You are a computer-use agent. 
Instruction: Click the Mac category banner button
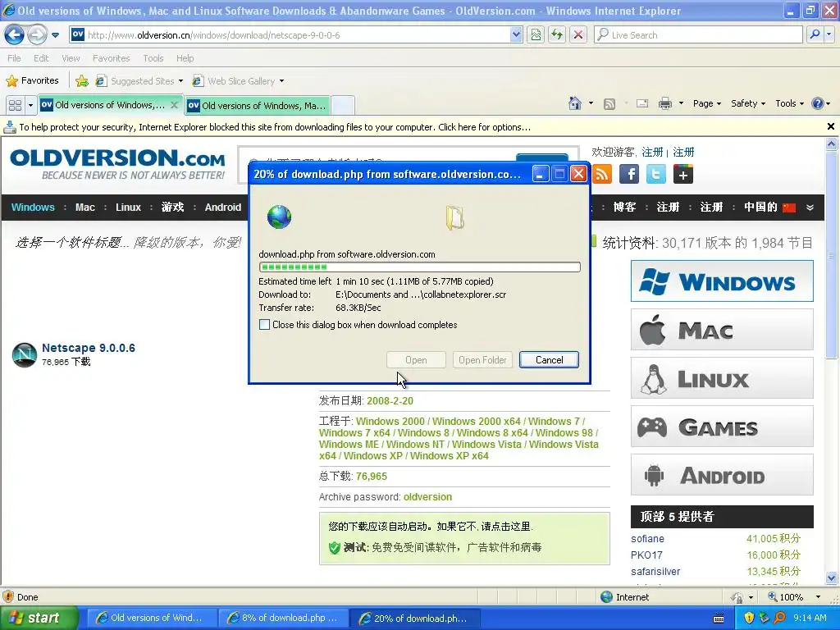722,330
